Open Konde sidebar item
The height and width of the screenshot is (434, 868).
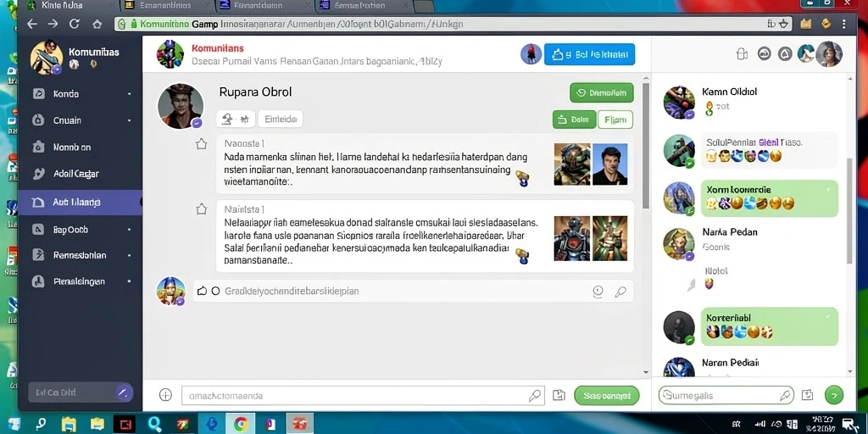80,94
